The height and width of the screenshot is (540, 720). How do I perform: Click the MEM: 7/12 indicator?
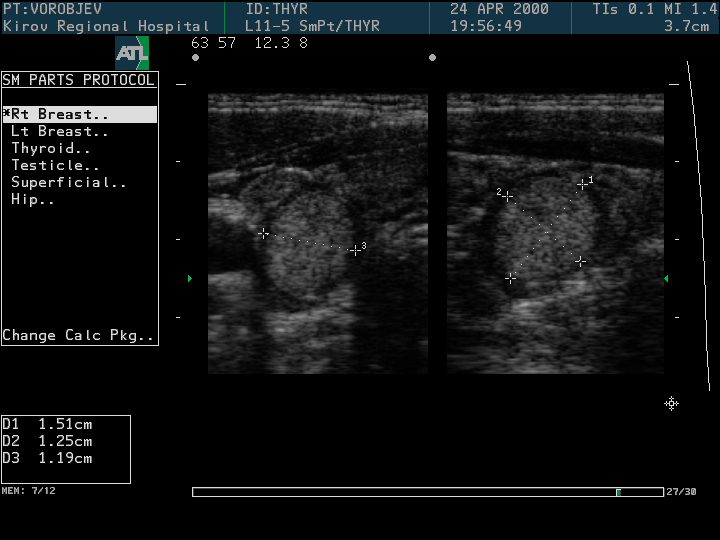28,491
